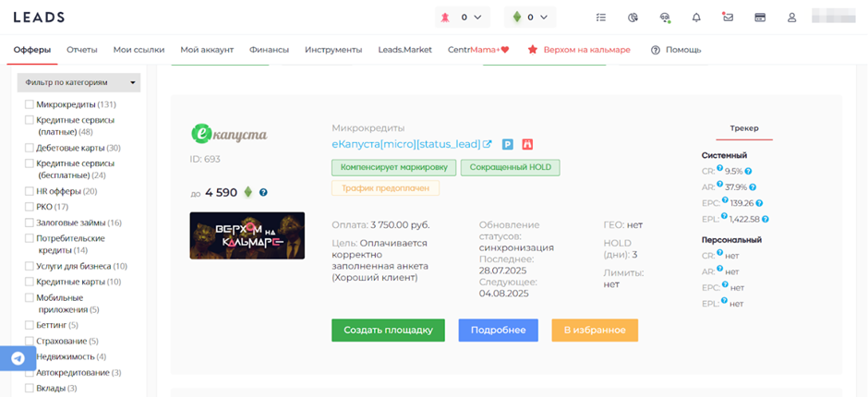The width and height of the screenshot is (868, 397).
Task: Open the user profile icon
Action: 791,18
